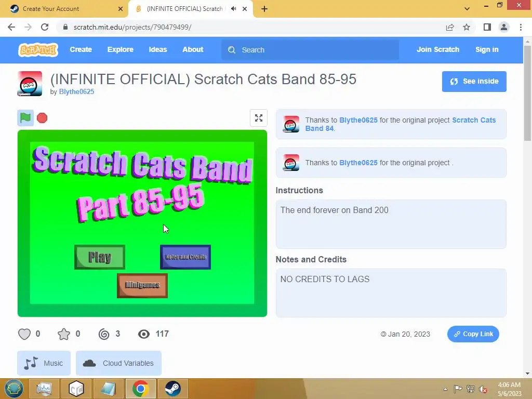
Task: Click the See inside button
Action: click(474, 82)
